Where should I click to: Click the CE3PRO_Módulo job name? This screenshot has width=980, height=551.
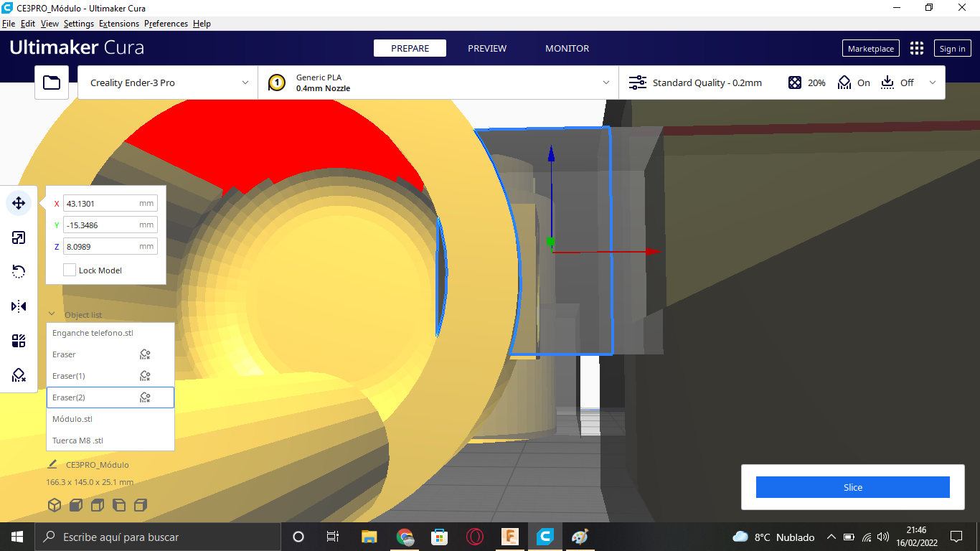[x=98, y=465]
